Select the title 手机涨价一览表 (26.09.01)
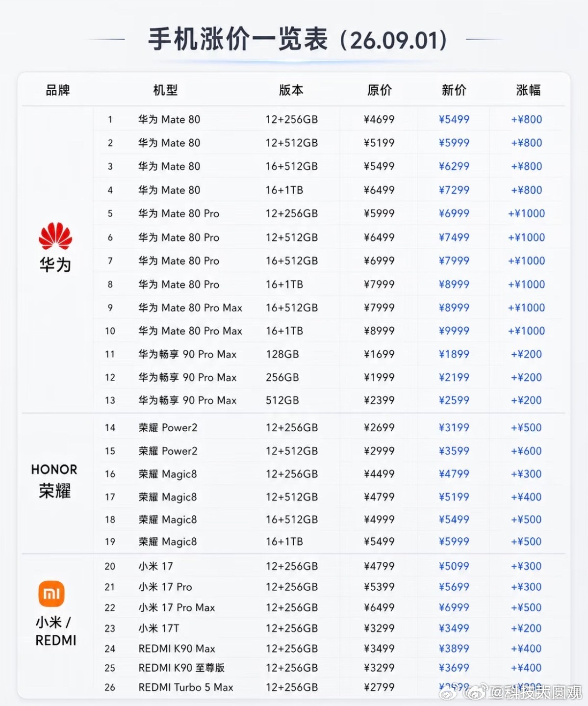 tap(298, 40)
